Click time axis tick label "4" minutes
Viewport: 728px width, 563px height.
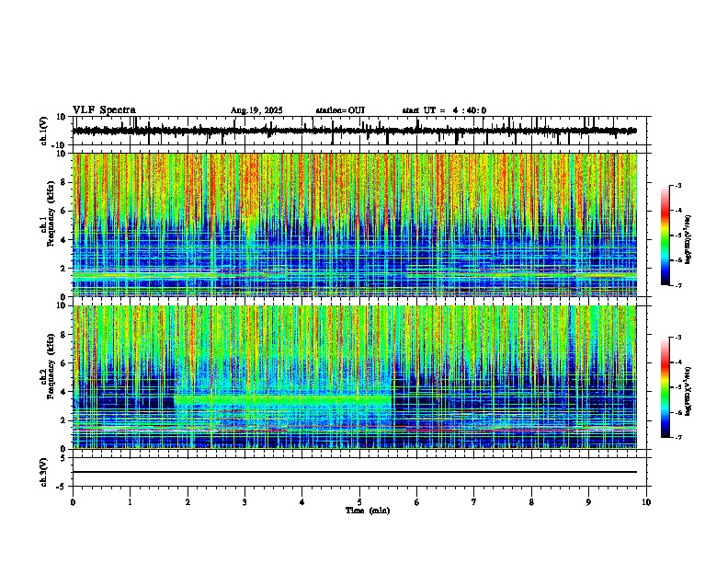pos(302,502)
